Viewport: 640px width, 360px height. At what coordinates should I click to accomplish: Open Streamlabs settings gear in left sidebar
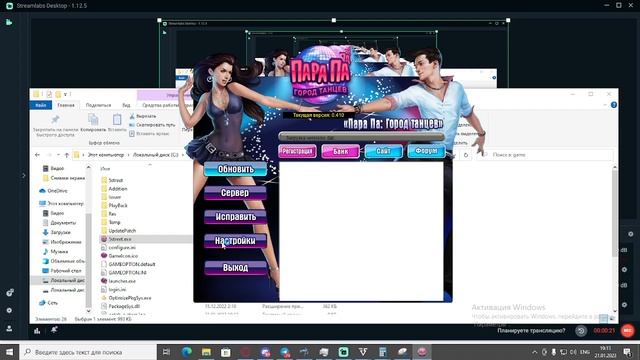9,310
